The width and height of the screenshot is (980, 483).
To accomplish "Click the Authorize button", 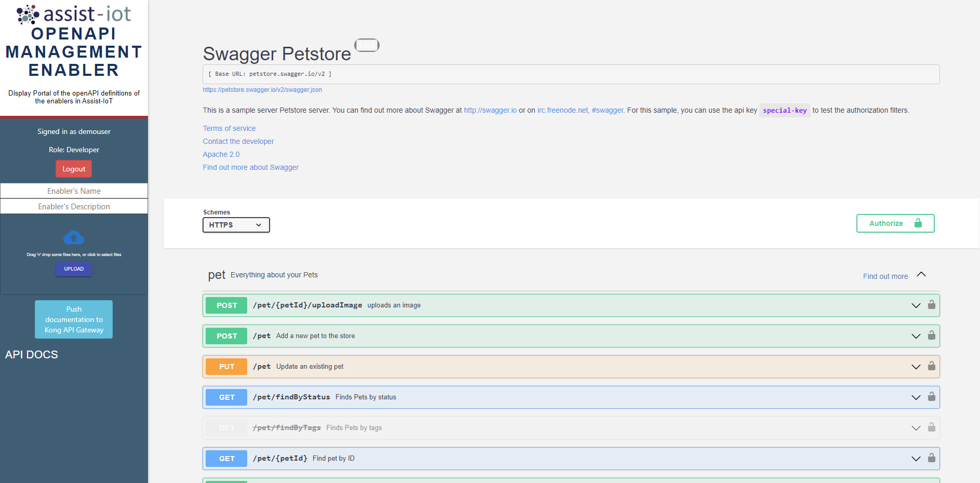I will [x=895, y=223].
